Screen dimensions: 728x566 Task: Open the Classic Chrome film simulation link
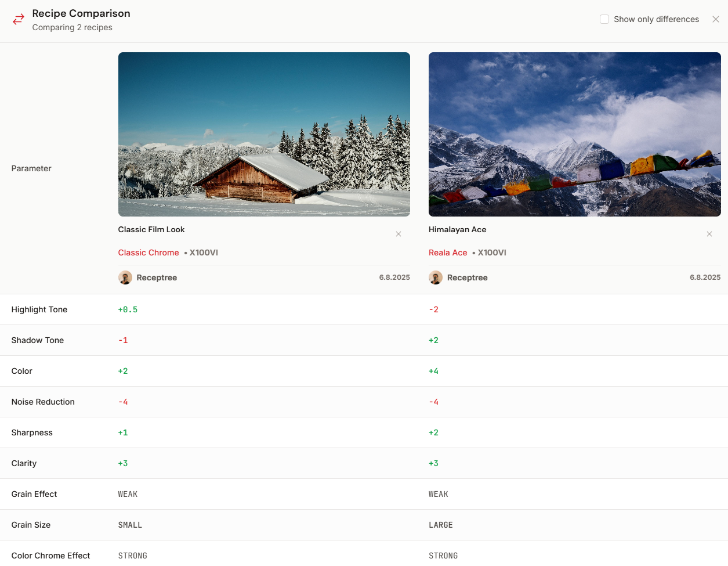pos(149,253)
